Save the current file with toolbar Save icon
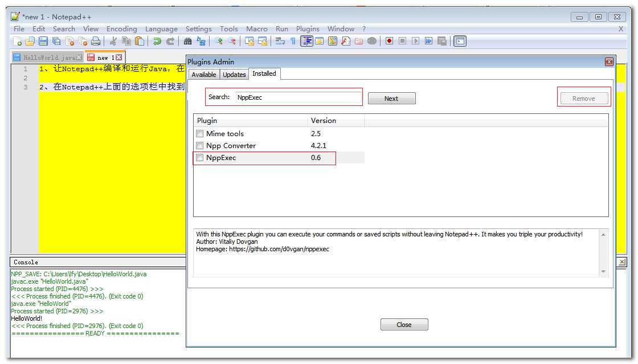This screenshot has width=638, height=364. tap(43, 41)
